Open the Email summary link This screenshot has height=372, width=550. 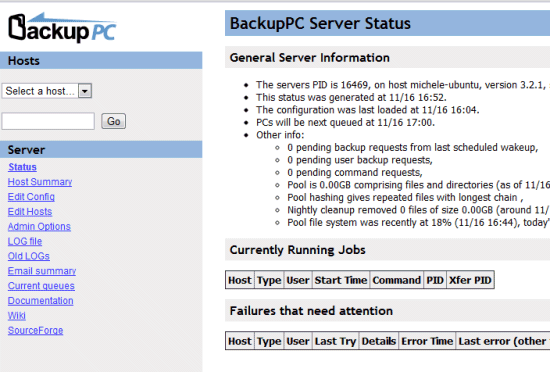[x=42, y=271]
